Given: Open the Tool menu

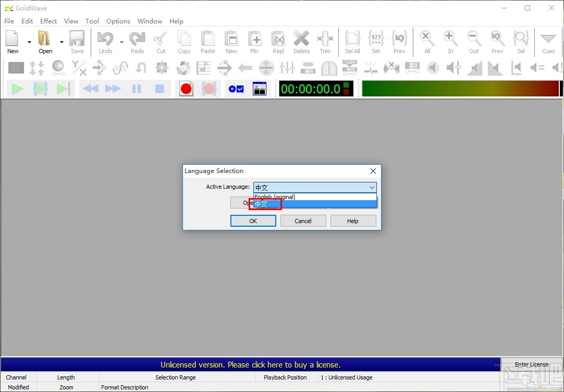Looking at the screenshot, I should point(92,21).
